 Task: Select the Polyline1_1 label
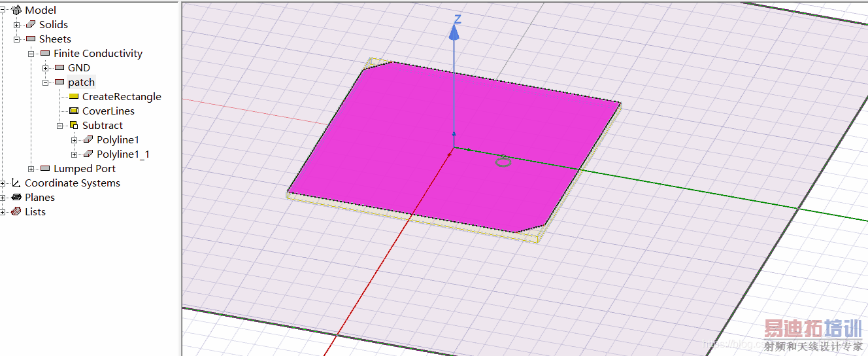pyautogui.click(x=124, y=154)
